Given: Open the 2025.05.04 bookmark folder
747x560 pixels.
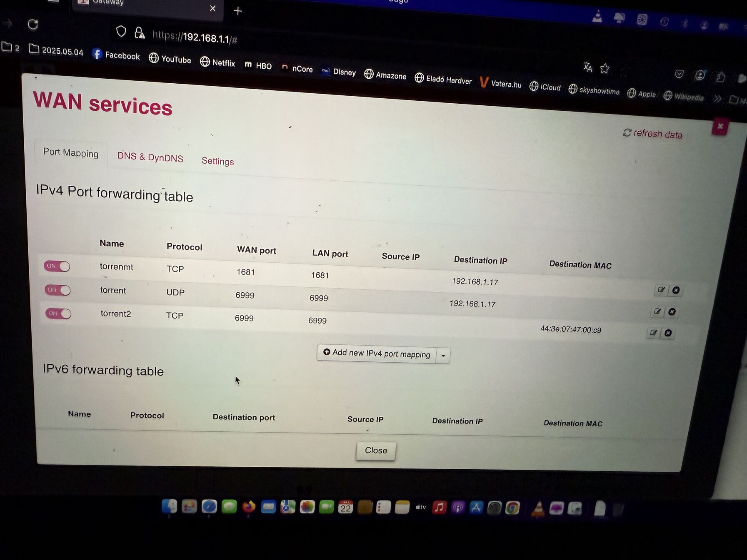Looking at the screenshot, I should pyautogui.click(x=56, y=50).
